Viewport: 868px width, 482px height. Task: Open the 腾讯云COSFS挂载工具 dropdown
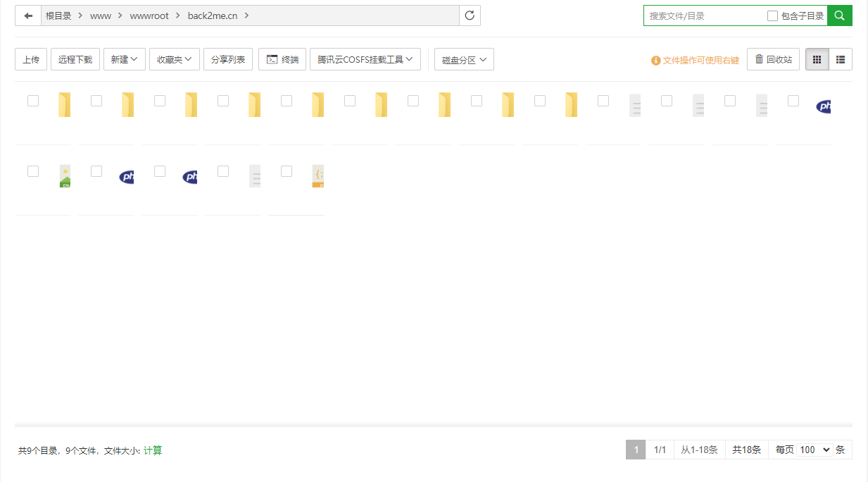click(x=365, y=59)
